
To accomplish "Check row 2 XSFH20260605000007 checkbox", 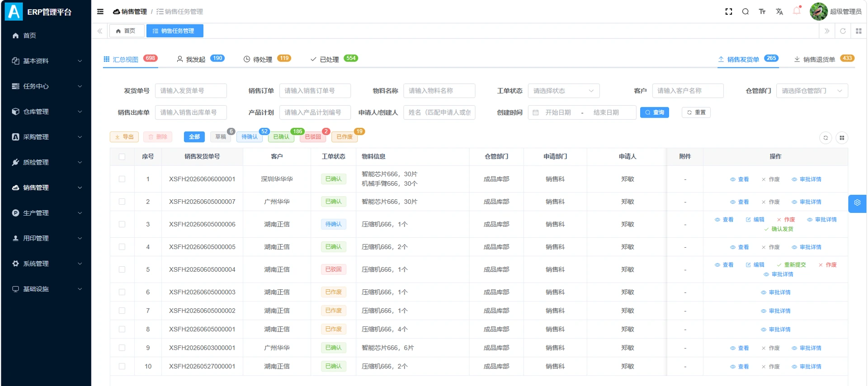I will [x=122, y=202].
